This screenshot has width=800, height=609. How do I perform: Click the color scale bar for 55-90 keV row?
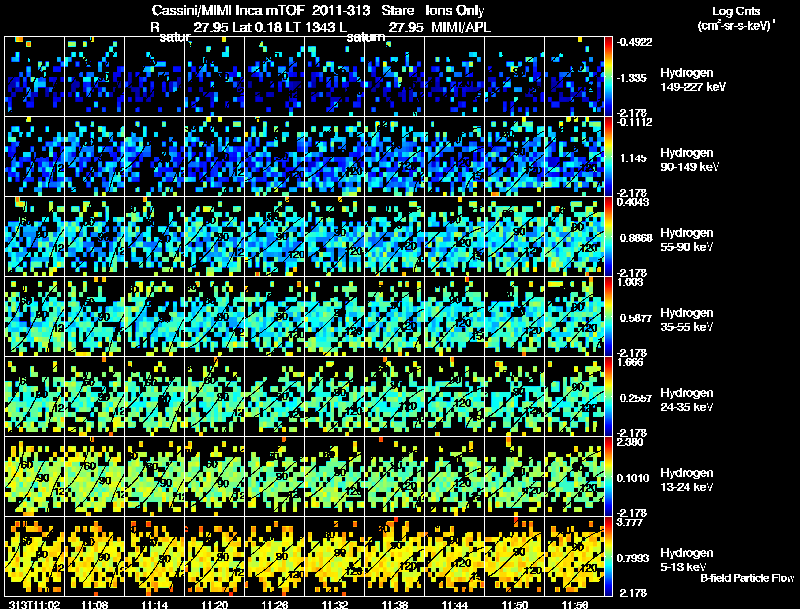(608, 236)
